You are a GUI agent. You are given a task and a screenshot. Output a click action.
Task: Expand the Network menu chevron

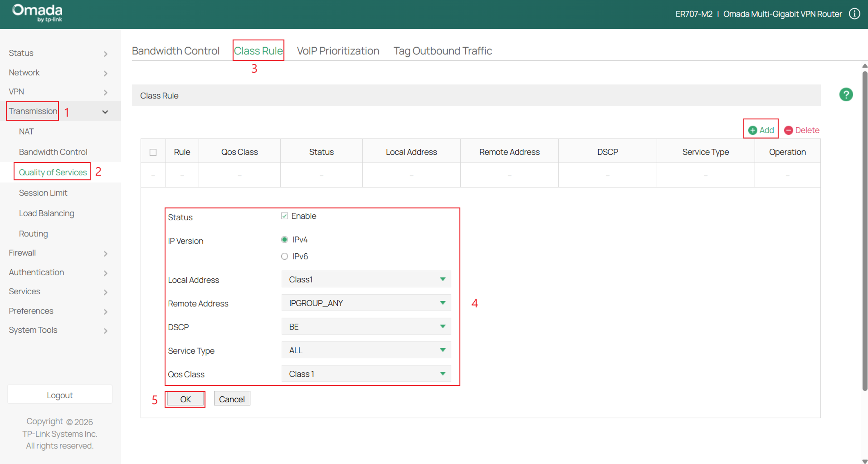105,73
